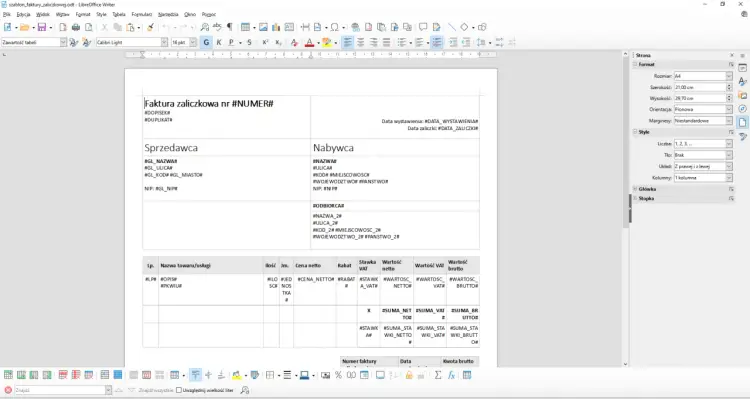This screenshot has height=399, width=750.
Task: Open the formula (fx) tool in table toolbar
Action: point(451,376)
